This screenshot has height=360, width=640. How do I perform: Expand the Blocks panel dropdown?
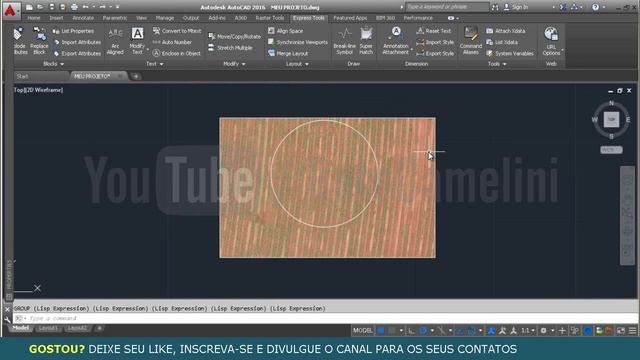pyautogui.click(x=53, y=64)
